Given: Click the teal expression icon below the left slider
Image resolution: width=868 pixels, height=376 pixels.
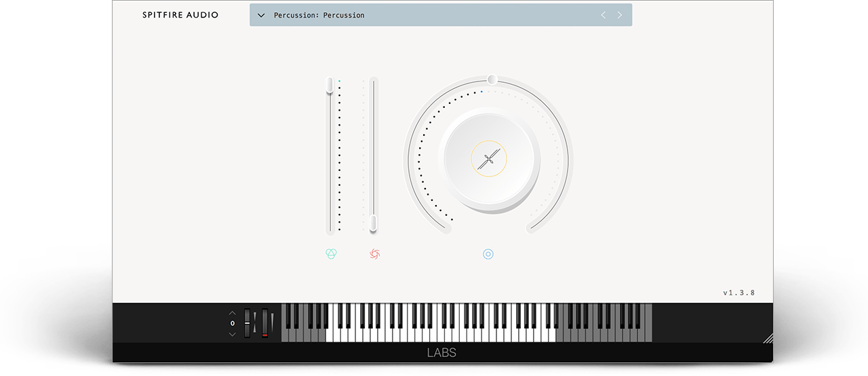Looking at the screenshot, I should click(x=331, y=254).
